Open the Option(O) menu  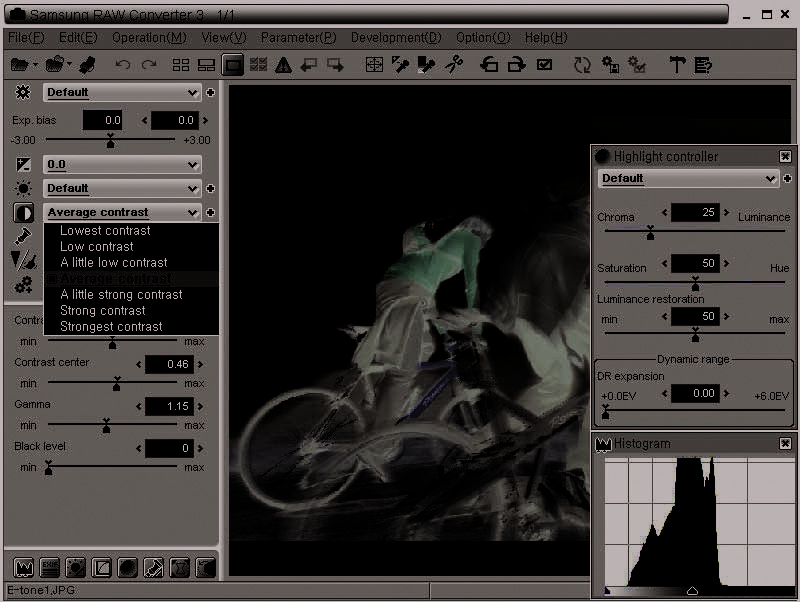point(483,38)
